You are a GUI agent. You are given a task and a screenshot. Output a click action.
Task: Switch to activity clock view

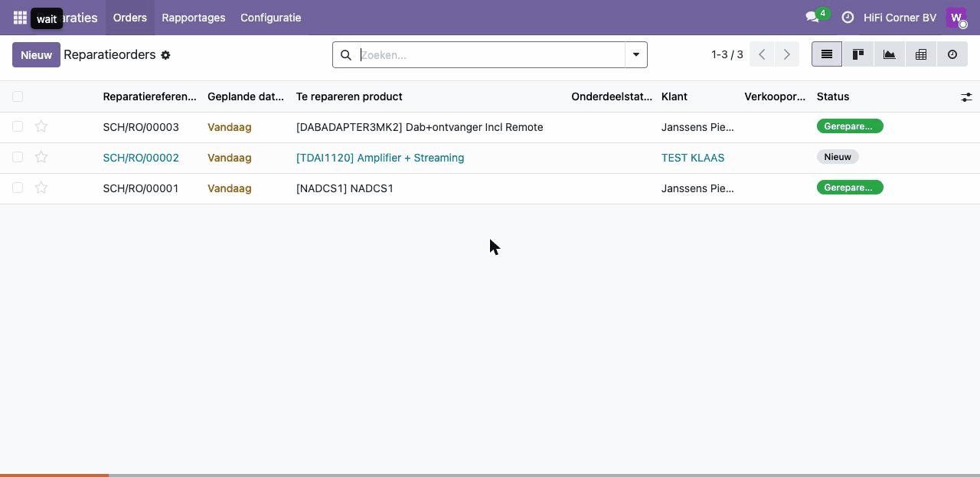click(x=952, y=54)
